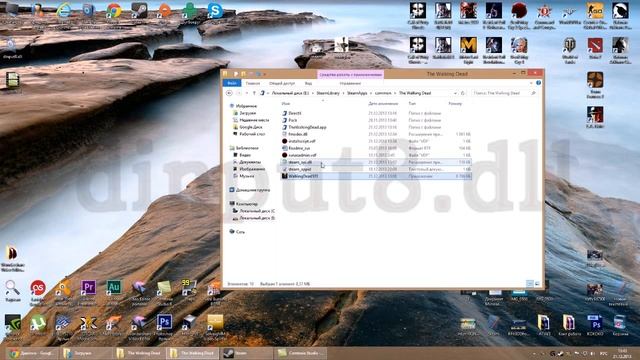Go back with the Explorer back arrow
640x360 pixels.
[229, 93]
